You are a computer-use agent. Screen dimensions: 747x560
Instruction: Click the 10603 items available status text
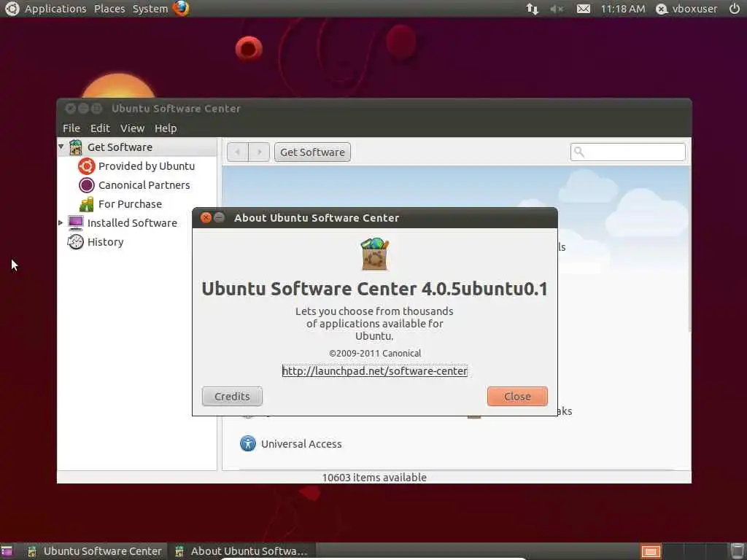point(374,477)
